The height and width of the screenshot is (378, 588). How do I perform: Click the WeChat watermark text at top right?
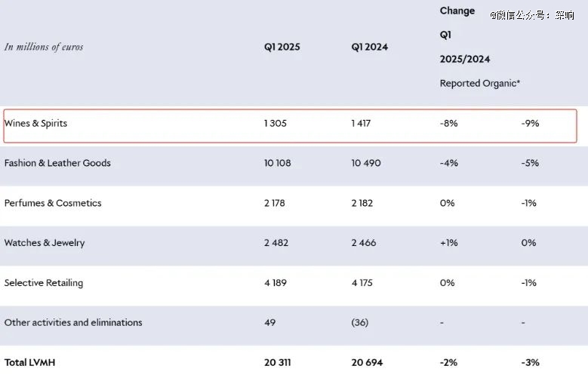tap(532, 15)
